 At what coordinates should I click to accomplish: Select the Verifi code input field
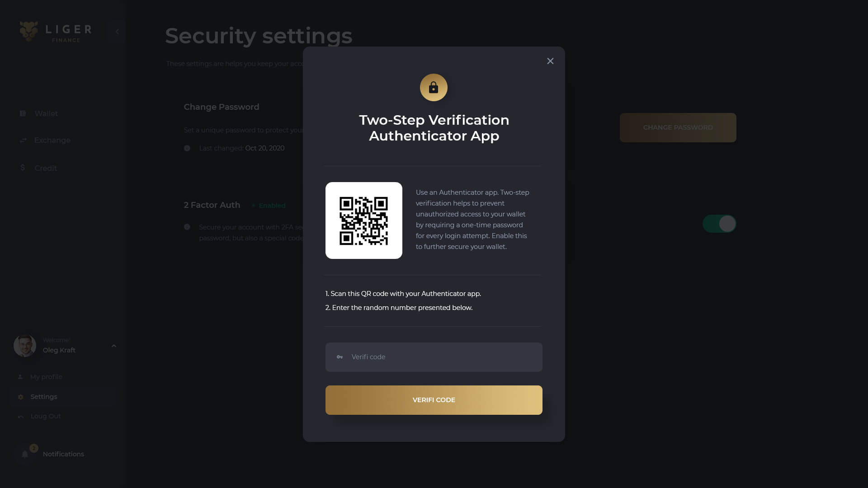[x=434, y=357]
